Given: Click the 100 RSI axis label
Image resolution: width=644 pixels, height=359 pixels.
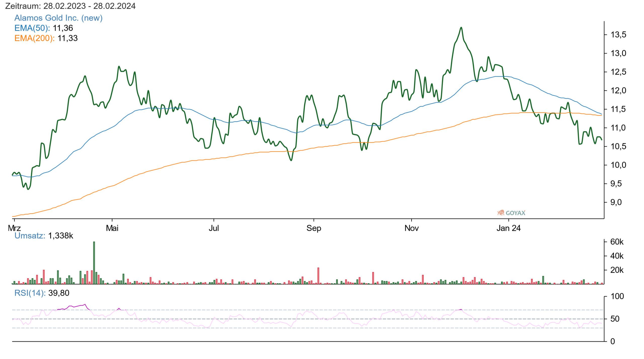Looking at the screenshot, I should (617, 296).
